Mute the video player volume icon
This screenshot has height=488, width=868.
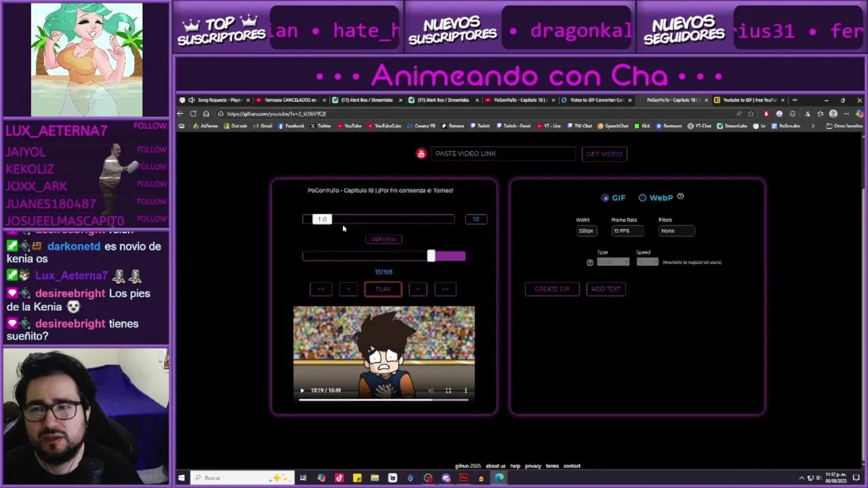coord(431,390)
